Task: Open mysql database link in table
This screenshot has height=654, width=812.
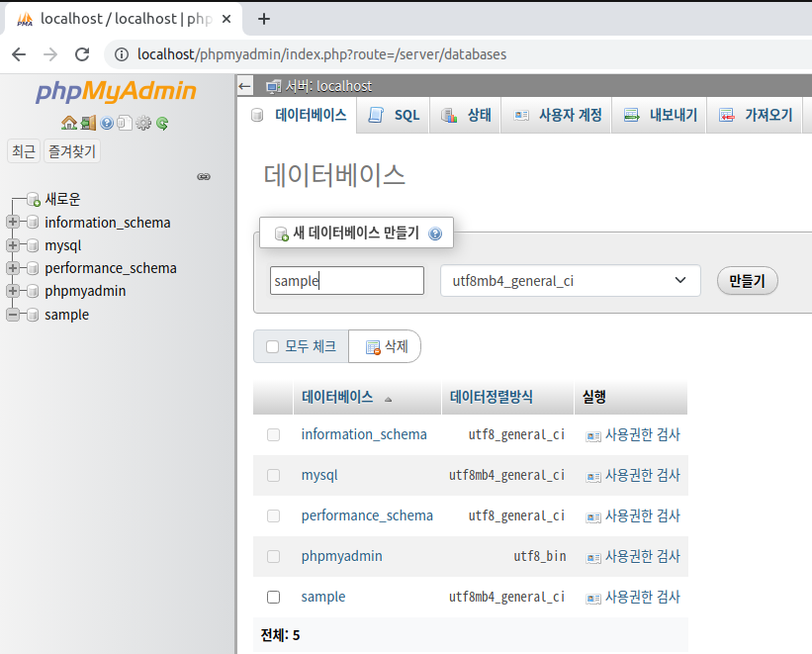Action: (319, 475)
